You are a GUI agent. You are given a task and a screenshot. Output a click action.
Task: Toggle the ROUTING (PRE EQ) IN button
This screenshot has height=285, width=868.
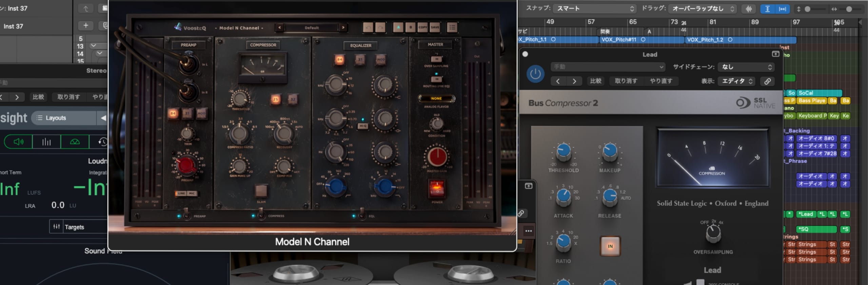tap(436, 79)
